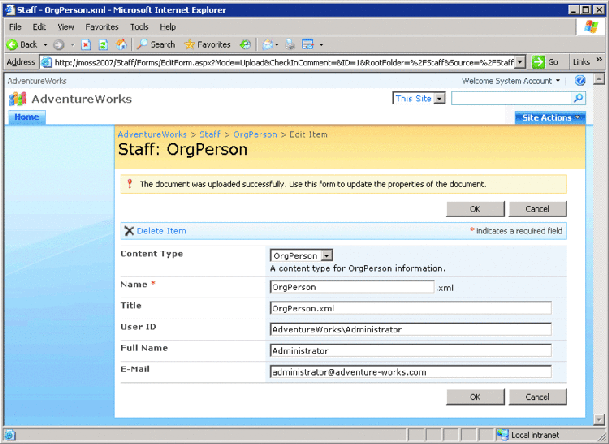Click the Forward arrow in IE toolbar
The image size is (609, 444).
[x=59, y=45]
